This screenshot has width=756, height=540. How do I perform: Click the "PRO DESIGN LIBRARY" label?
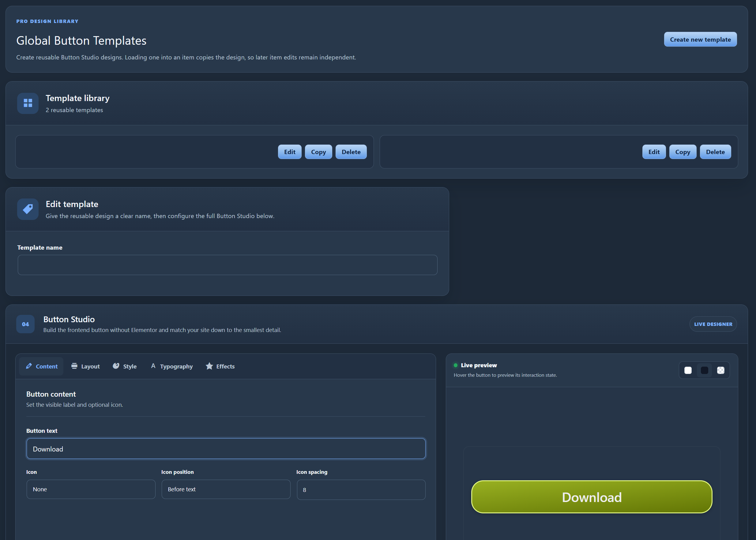coord(47,21)
